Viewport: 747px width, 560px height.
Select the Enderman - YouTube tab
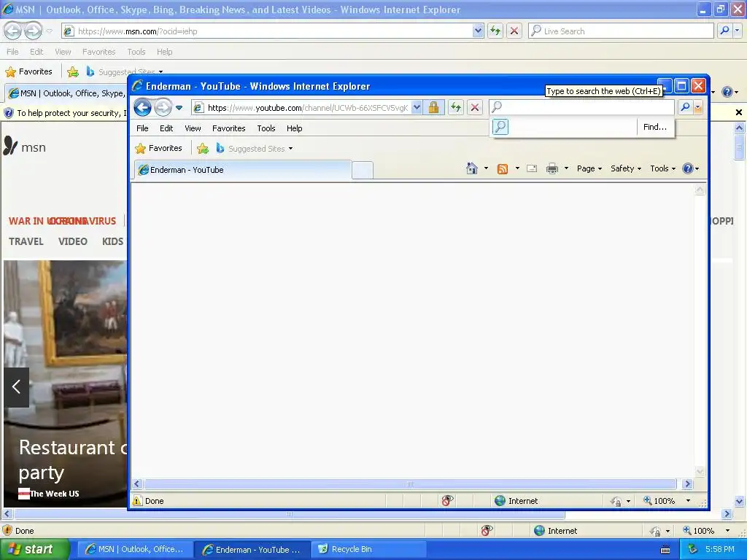pos(243,170)
